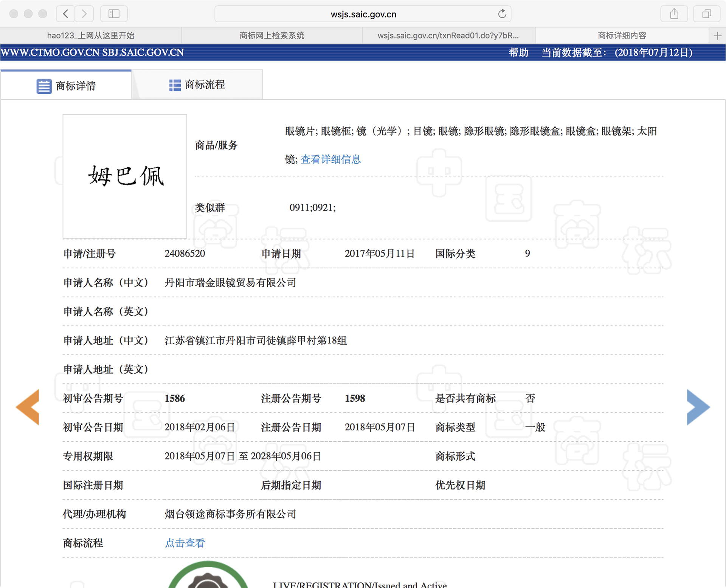726x588 pixels.
Task: Click the 代理/办理机构 label
Action: pos(94,514)
